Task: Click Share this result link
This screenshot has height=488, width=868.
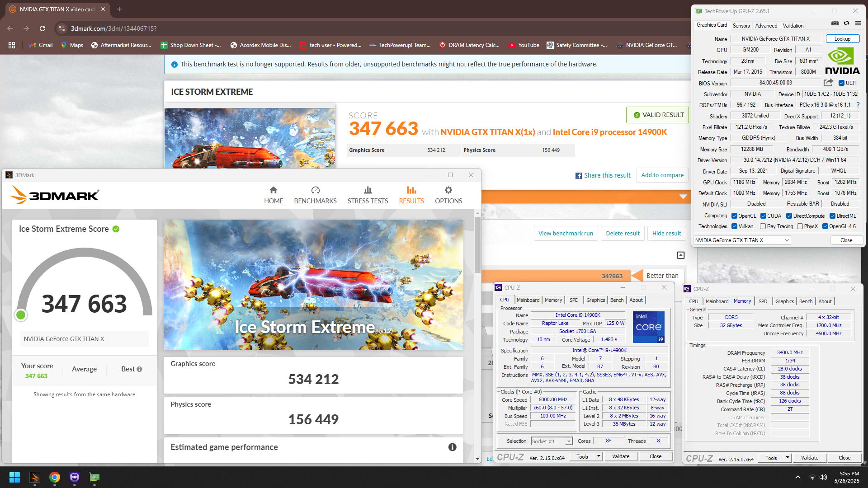Action: [x=607, y=176]
